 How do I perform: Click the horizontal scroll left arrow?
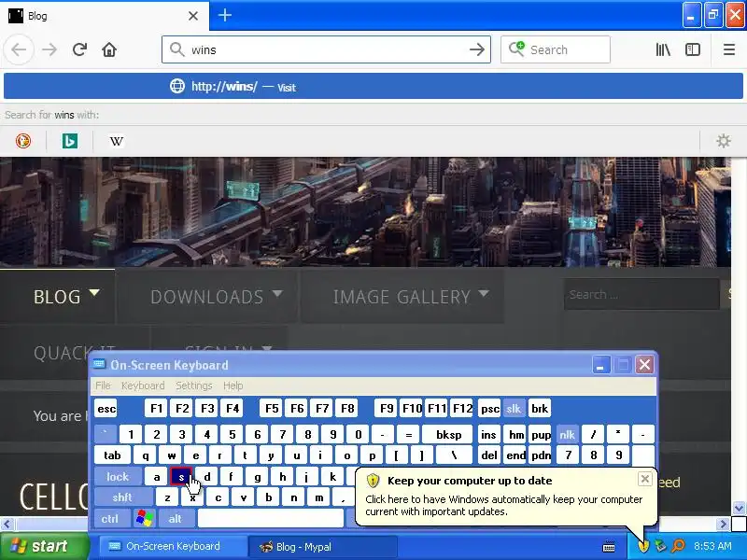7,524
